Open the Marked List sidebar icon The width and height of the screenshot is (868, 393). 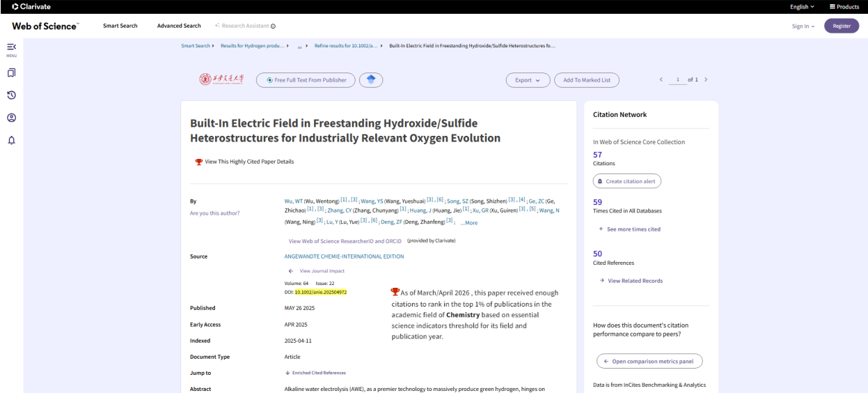pyautogui.click(x=11, y=72)
